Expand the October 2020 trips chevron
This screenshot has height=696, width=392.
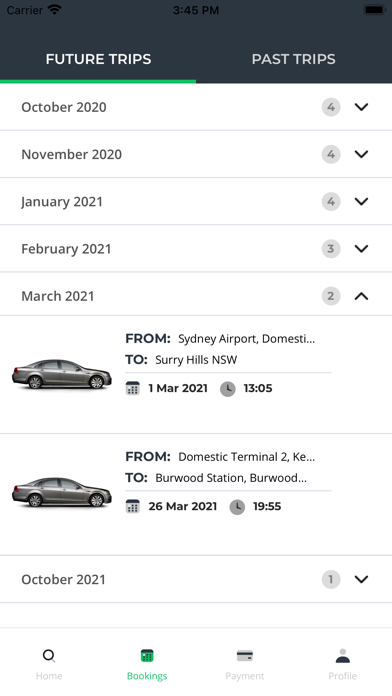362,107
